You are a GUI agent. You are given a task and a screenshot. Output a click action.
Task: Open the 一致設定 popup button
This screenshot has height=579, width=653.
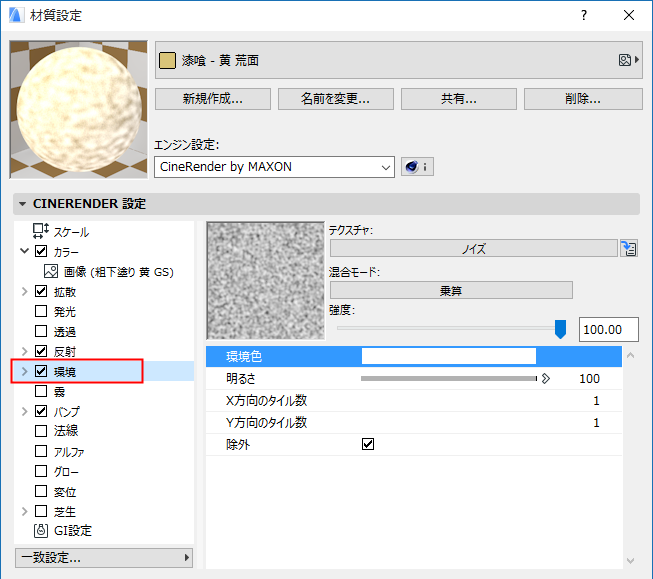[x=104, y=557]
